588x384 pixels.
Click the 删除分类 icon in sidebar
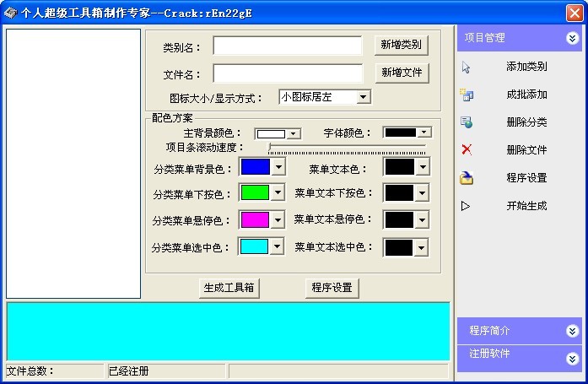tap(467, 122)
